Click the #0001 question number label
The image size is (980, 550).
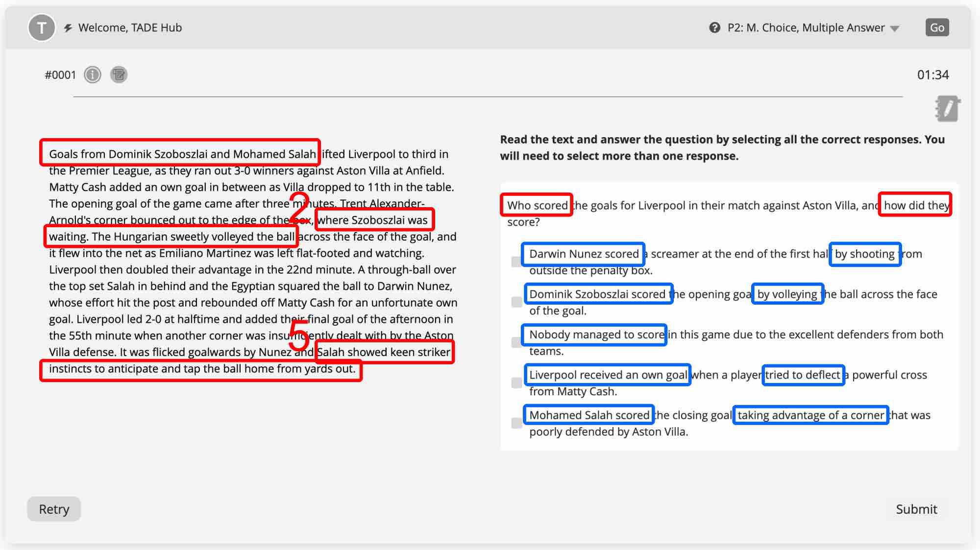(61, 74)
